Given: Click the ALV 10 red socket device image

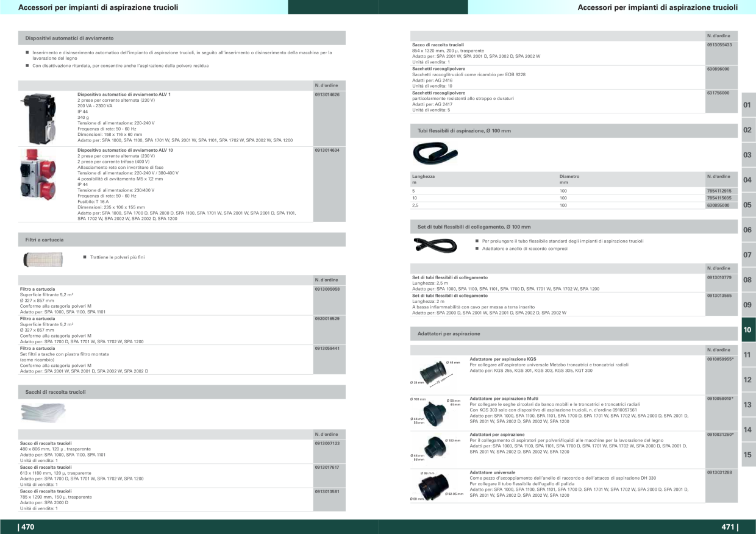Looking at the screenshot, I should click(x=38, y=174).
